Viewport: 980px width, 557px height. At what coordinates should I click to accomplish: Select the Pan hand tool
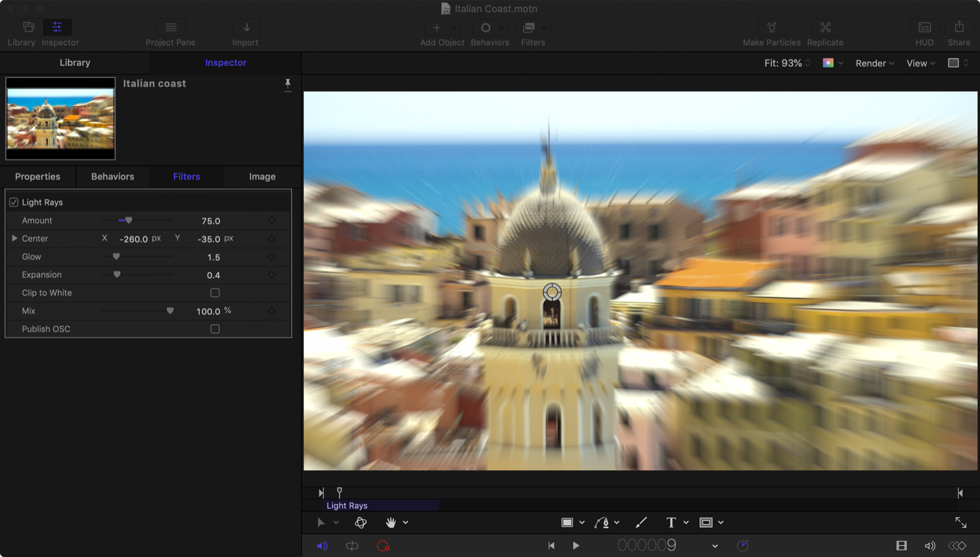point(391,522)
